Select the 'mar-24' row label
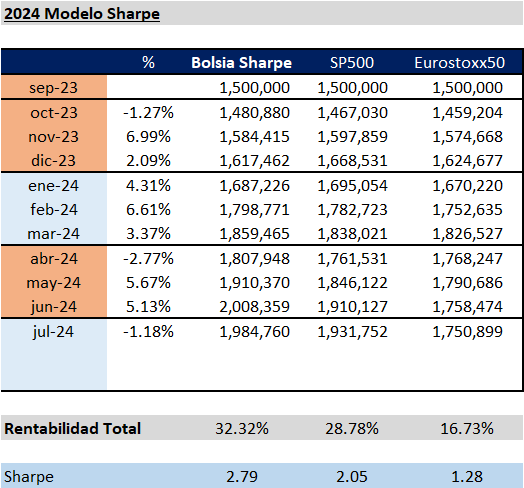 coord(53,234)
